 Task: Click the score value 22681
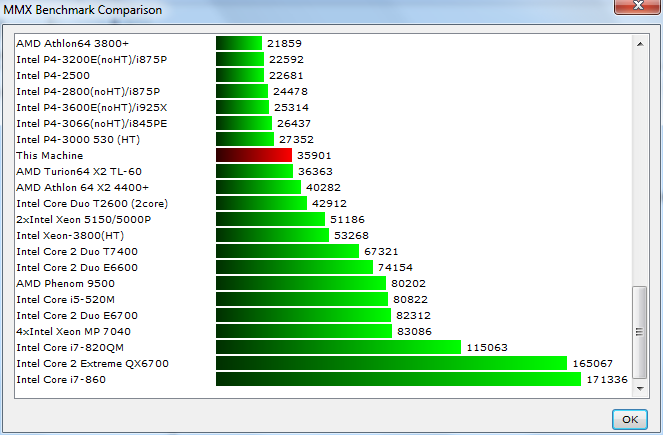click(286, 76)
